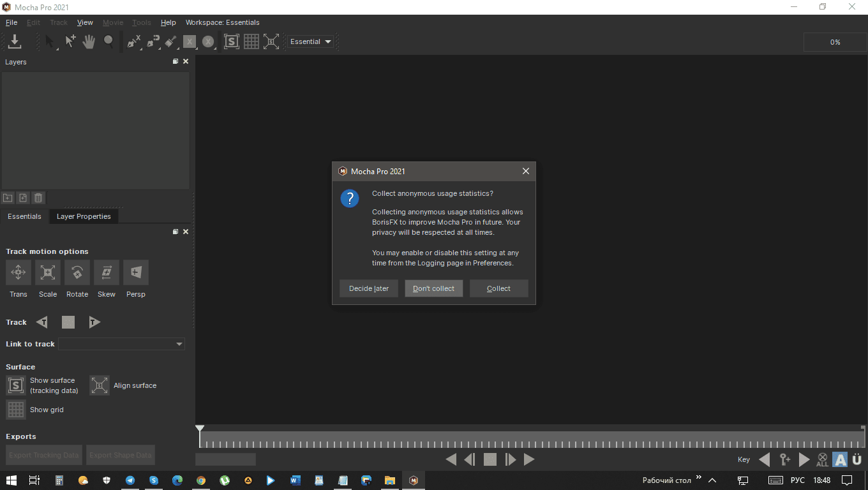
Task: Float the Layers panel
Action: pyautogui.click(x=176, y=62)
